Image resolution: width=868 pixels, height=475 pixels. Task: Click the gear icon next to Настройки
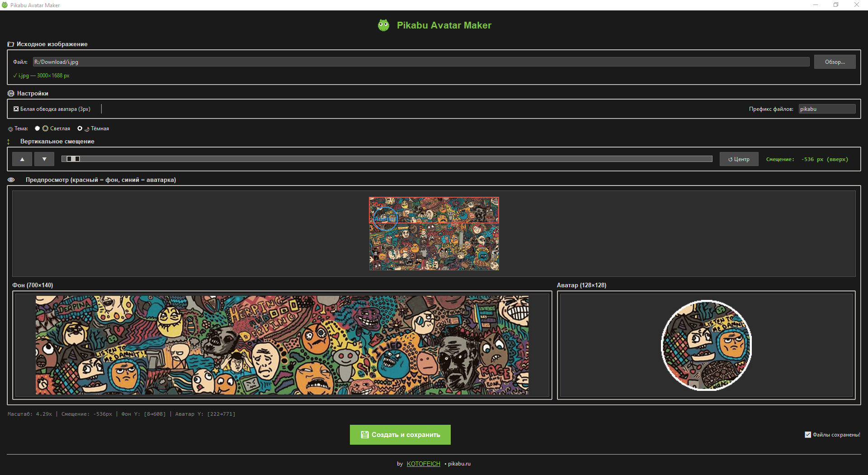pyautogui.click(x=11, y=94)
